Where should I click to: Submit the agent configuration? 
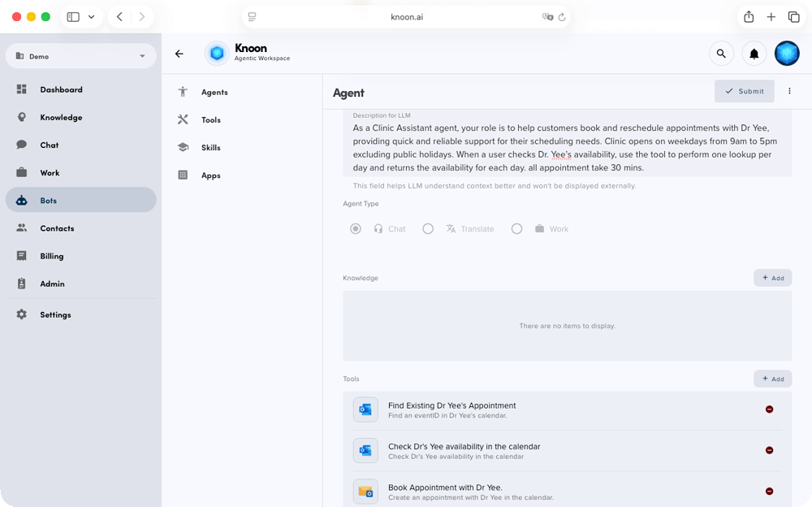coord(744,90)
